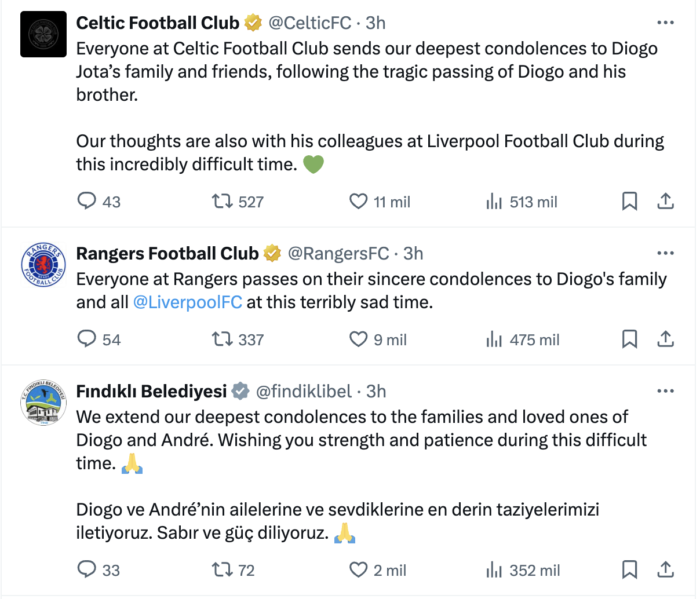
Task: Open the @CelticFC handle link
Action: tap(309, 23)
